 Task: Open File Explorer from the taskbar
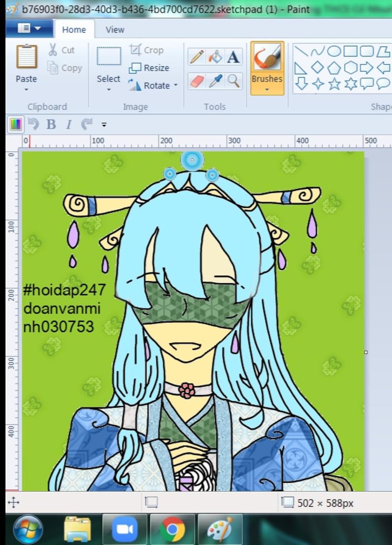pyautogui.click(x=77, y=529)
